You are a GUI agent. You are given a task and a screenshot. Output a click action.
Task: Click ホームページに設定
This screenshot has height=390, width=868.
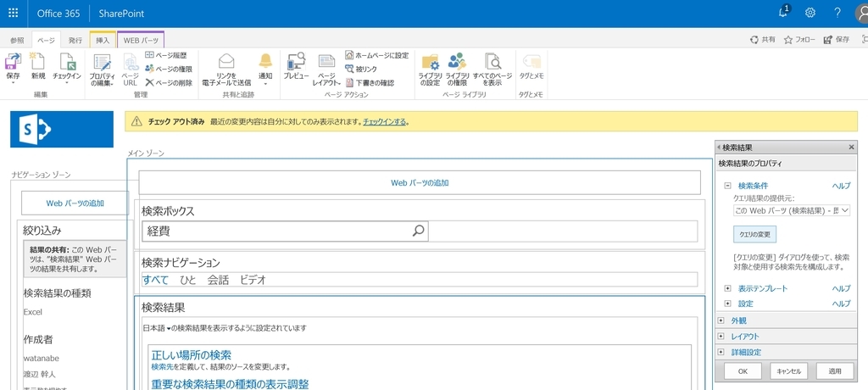click(x=377, y=55)
